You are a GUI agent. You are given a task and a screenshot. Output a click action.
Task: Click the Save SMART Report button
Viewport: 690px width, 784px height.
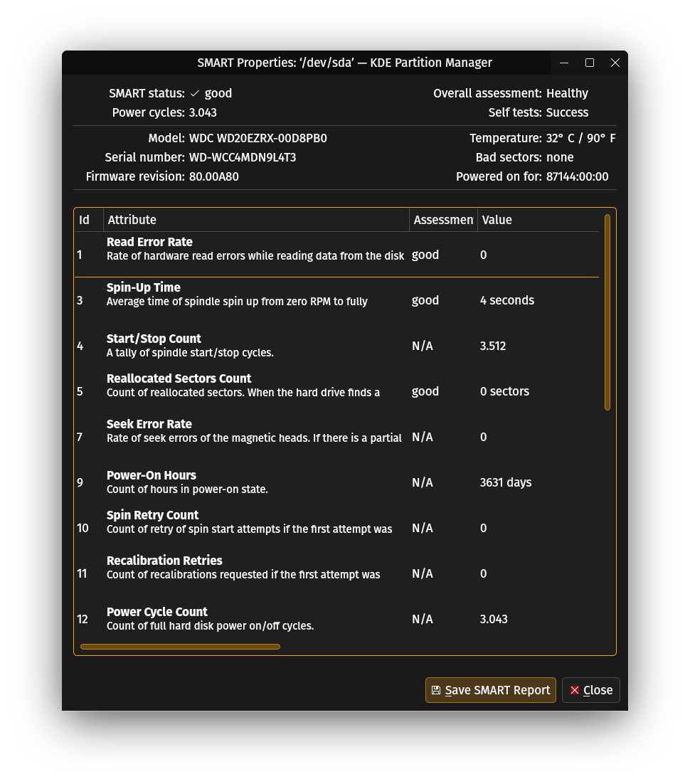[x=491, y=690]
